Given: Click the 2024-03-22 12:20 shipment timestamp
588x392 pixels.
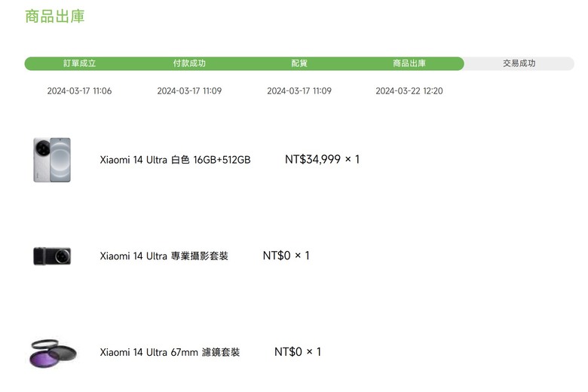Looking at the screenshot, I should pos(409,90).
